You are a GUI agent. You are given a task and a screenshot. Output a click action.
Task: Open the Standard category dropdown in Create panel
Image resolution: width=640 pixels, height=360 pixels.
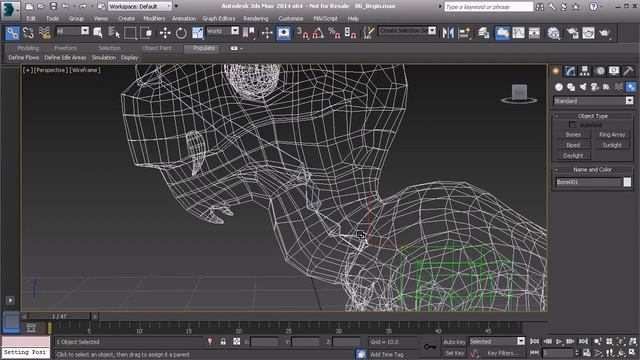(593, 101)
